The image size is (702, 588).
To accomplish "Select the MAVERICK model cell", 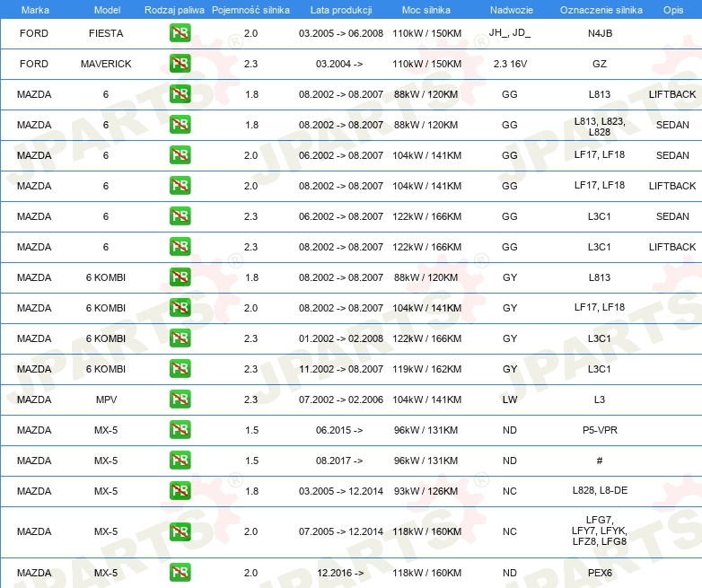I will (x=106, y=64).
